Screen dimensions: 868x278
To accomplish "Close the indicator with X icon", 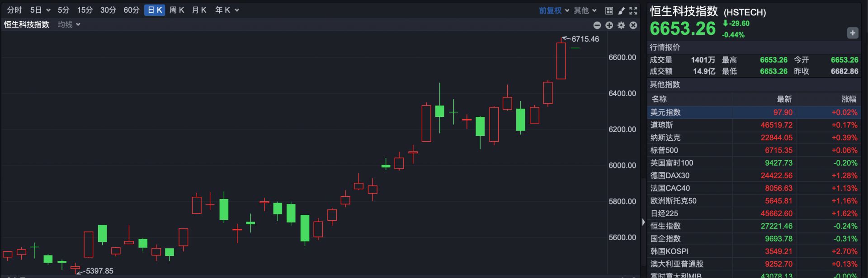I will (x=633, y=25).
